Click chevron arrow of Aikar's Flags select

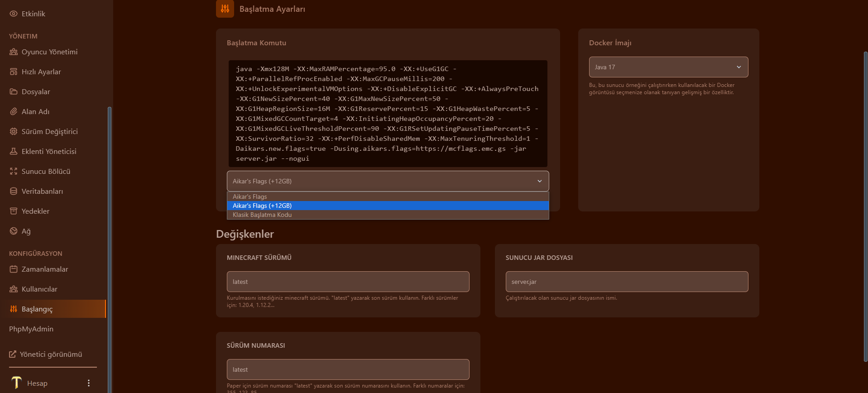click(540, 181)
